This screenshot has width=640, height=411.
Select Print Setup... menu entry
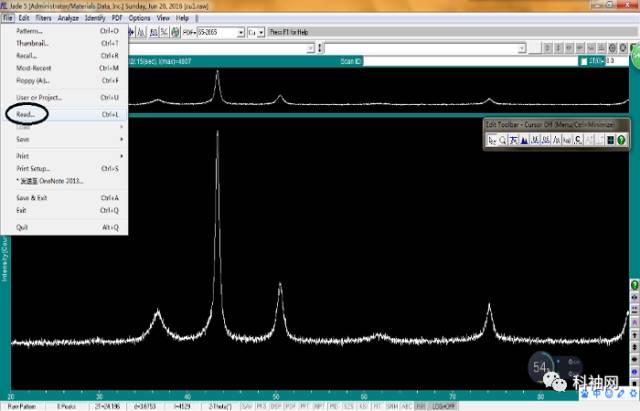33,168
